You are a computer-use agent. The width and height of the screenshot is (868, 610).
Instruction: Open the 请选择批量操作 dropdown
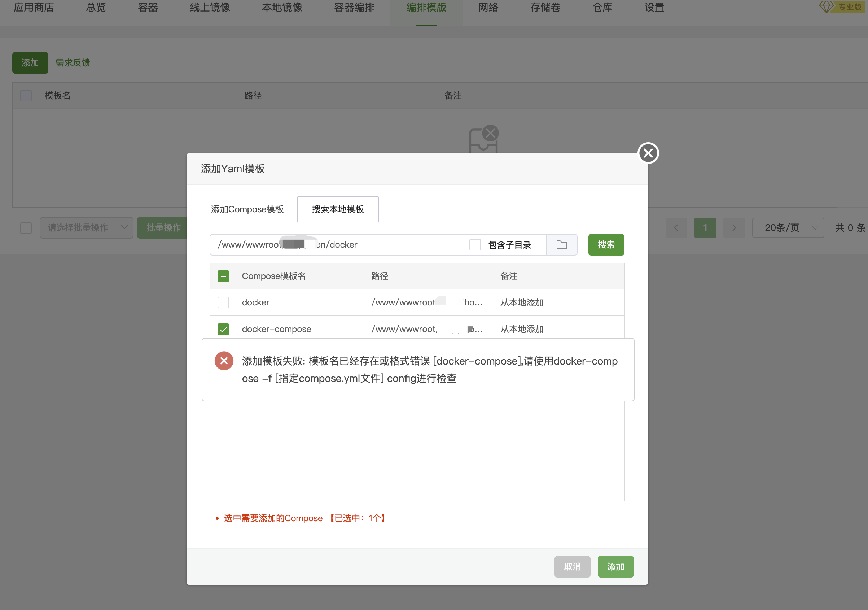(x=87, y=228)
